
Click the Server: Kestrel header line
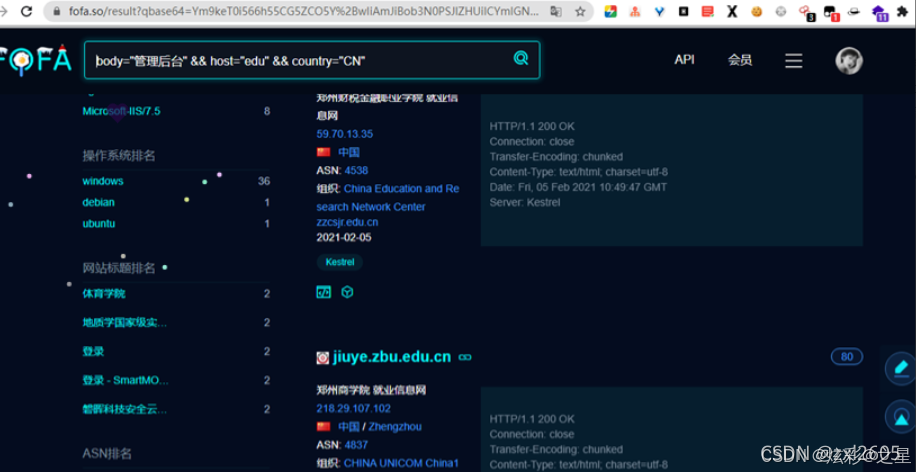[525, 202]
